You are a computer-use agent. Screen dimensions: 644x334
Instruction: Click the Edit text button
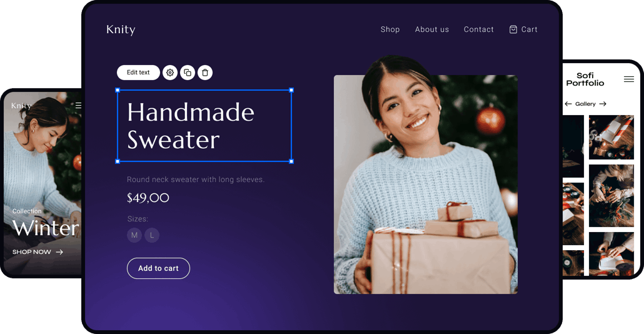click(x=138, y=73)
